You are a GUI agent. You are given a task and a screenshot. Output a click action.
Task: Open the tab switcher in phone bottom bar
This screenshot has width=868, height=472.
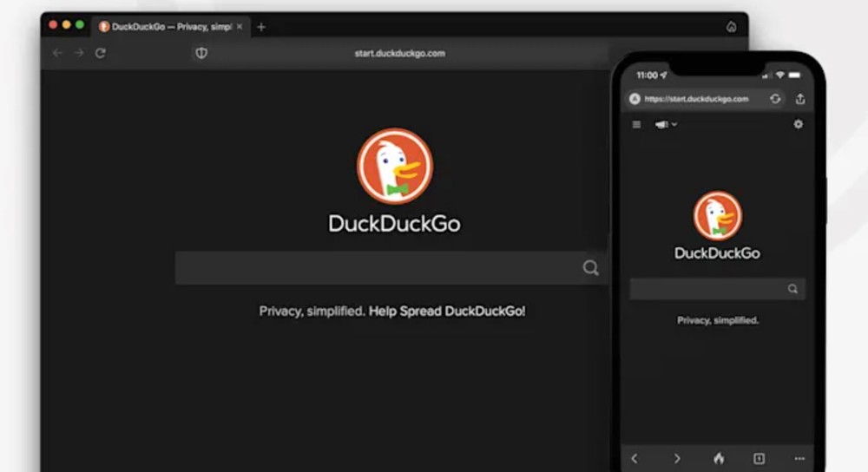coord(759,458)
